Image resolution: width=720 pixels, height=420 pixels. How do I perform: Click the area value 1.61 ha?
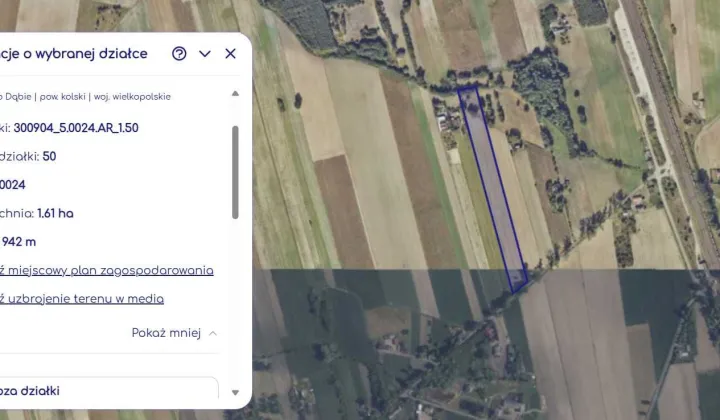coord(55,213)
